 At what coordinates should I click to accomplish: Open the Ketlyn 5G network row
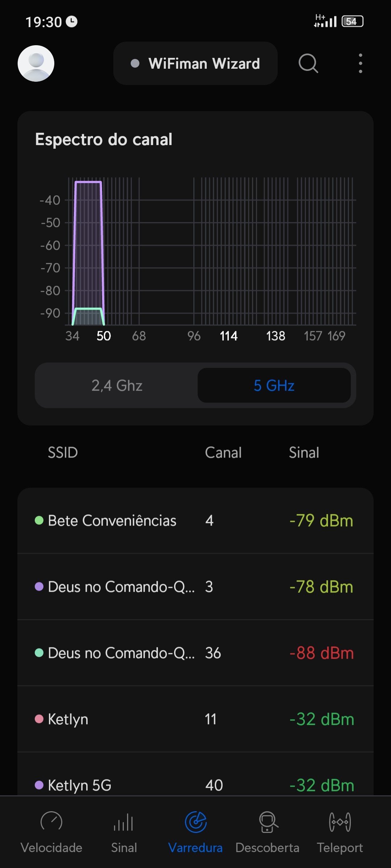pos(195,785)
